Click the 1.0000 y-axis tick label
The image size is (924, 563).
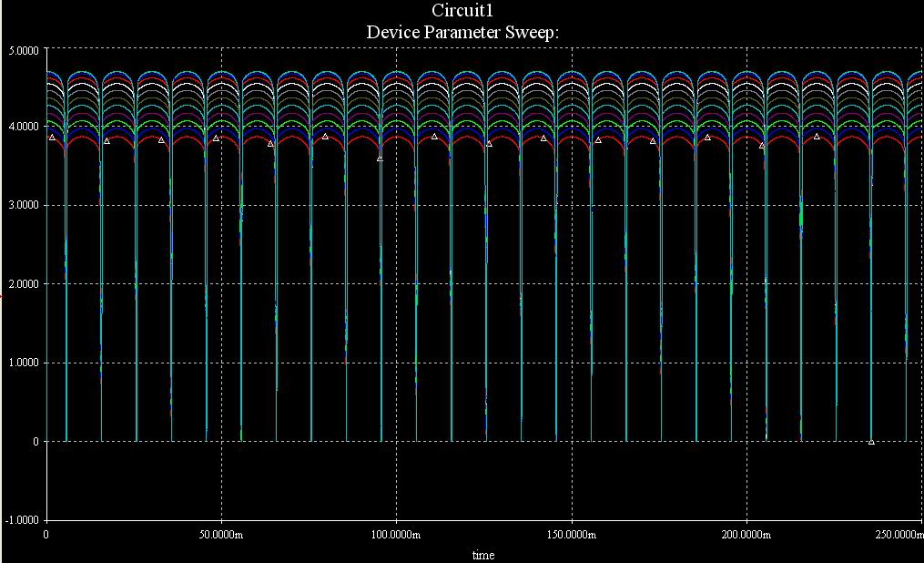pyautogui.click(x=21, y=363)
